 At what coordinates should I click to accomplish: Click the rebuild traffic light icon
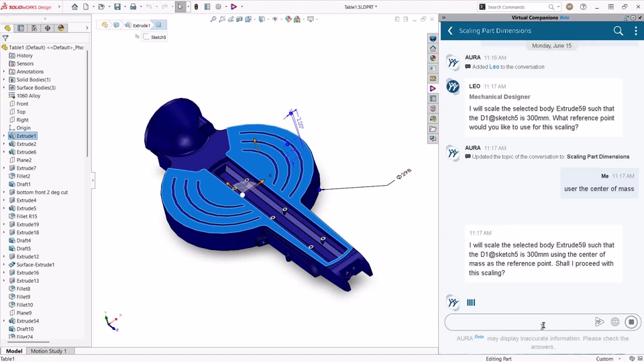(x=197, y=7)
